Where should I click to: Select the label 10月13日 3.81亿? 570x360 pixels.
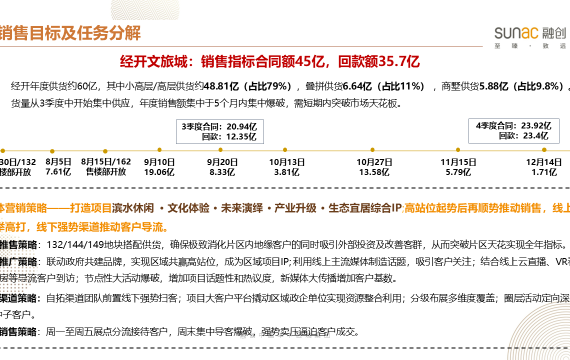[287, 167]
